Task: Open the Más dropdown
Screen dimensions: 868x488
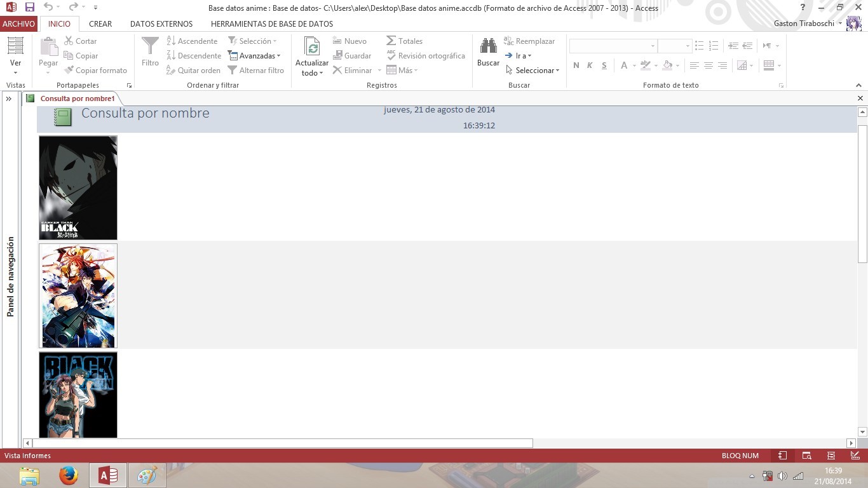Action: pos(402,70)
